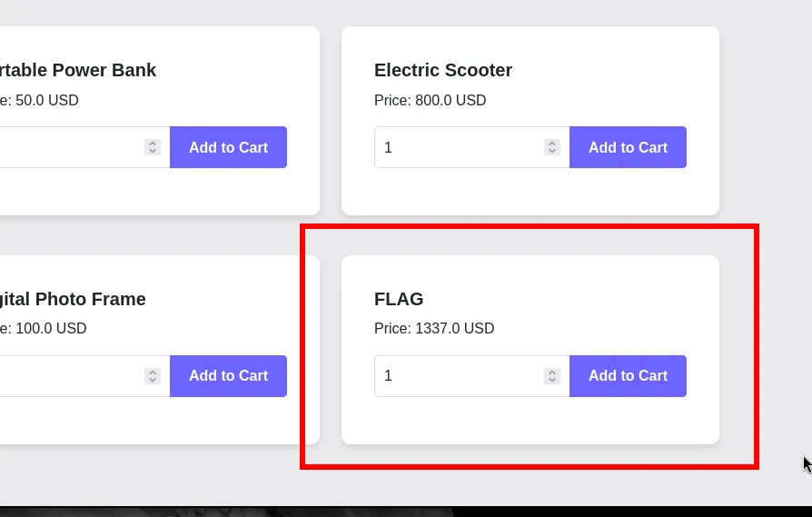The image size is (812, 517).
Task: Increase the FLAG quantity with up arrow
Action: tap(552, 372)
